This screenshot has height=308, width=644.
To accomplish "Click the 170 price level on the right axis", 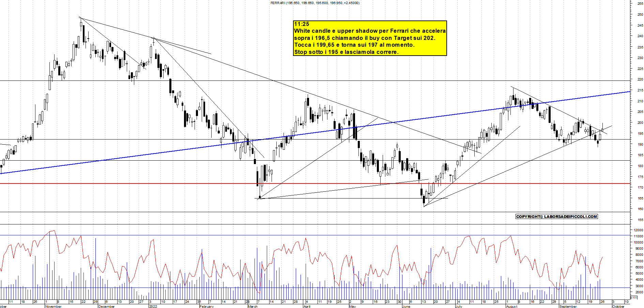I will [x=640, y=187].
